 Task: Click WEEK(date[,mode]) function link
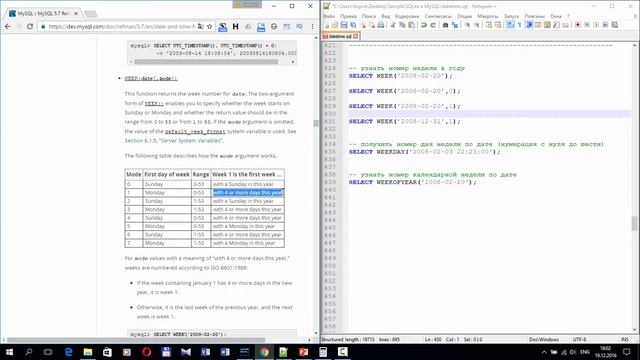click(151, 78)
